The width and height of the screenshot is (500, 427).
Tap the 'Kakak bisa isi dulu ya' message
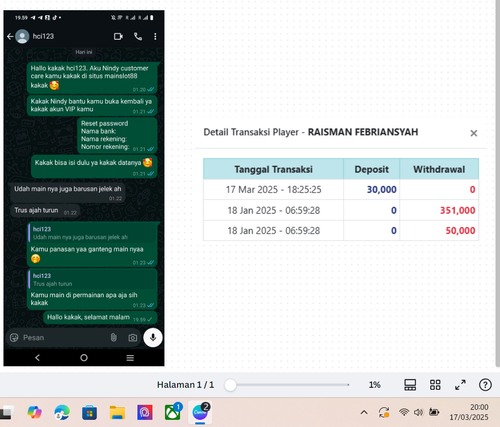[x=94, y=166]
